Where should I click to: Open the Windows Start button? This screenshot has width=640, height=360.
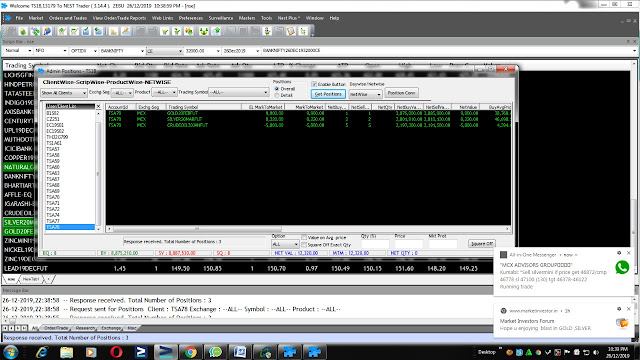[x=11, y=352]
